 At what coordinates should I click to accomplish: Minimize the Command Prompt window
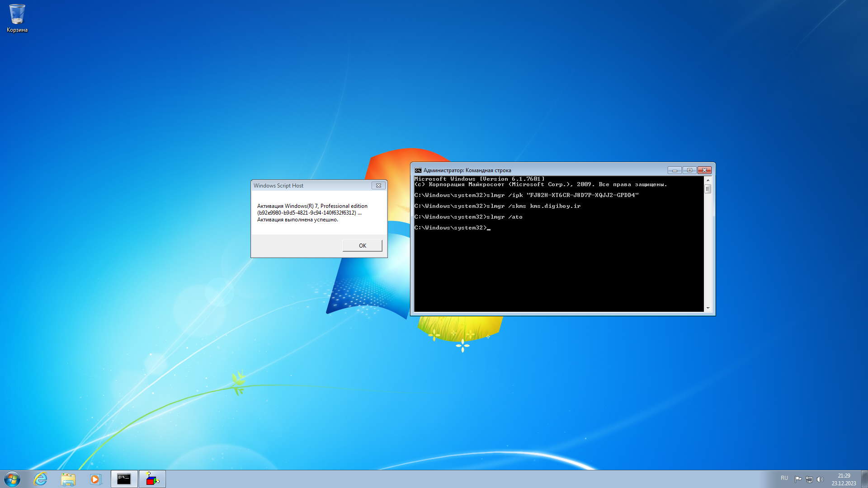(x=675, y=170)
